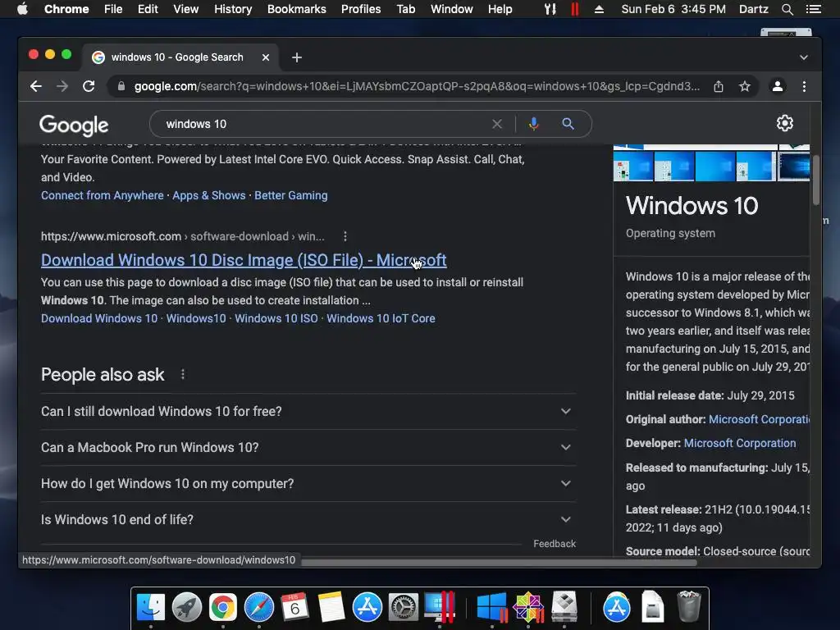This screenshot has height=630, width=840.
Task: Click the forward navigation arrow
Action: tap(62, 86)
